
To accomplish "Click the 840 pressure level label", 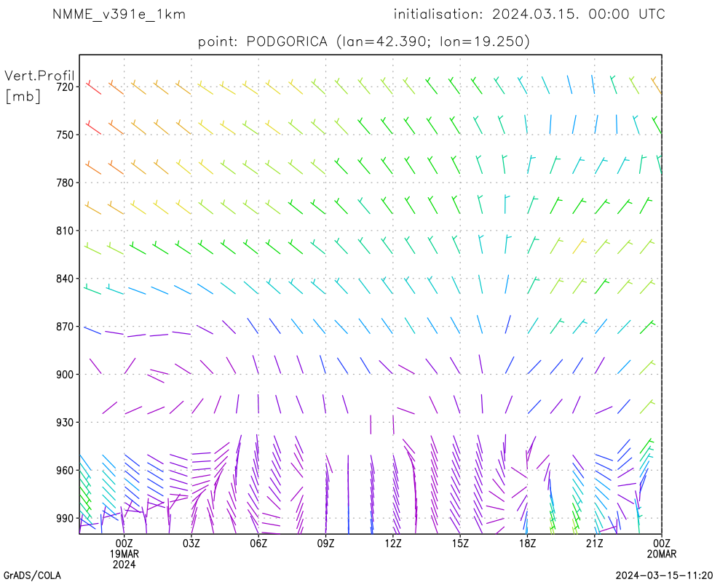I will coord(65,279).
